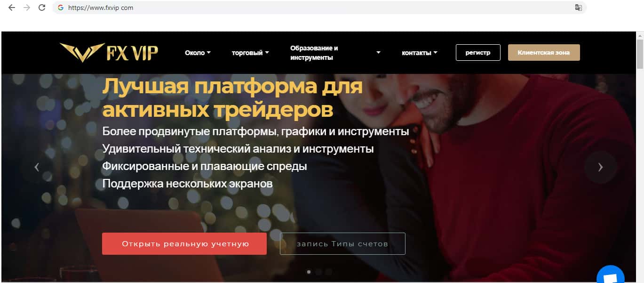Open the Клиентская зона button

(544, 53)
